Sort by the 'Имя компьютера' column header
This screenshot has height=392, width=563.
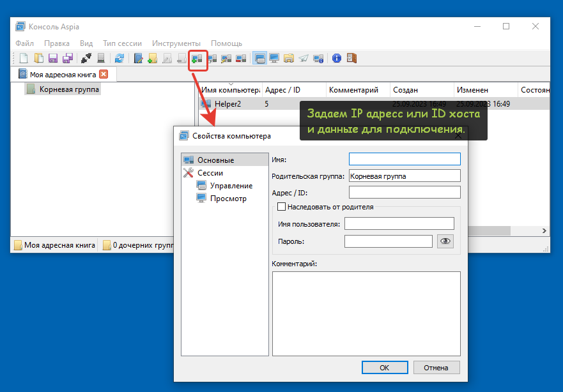pos(230,90)
